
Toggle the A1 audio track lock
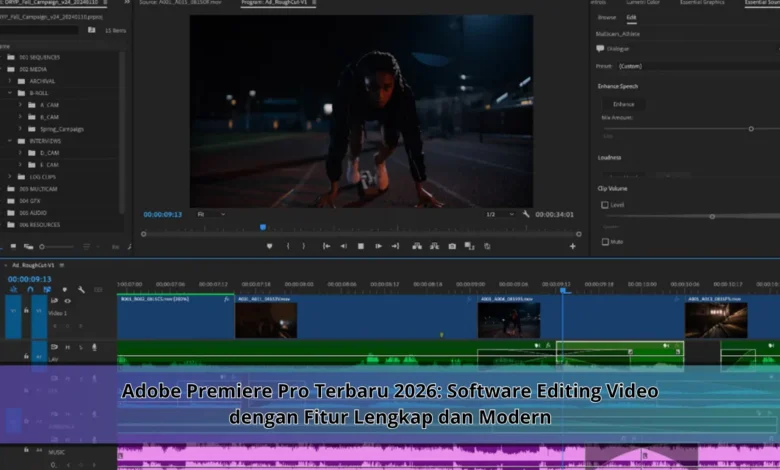(x=26, y=356)
